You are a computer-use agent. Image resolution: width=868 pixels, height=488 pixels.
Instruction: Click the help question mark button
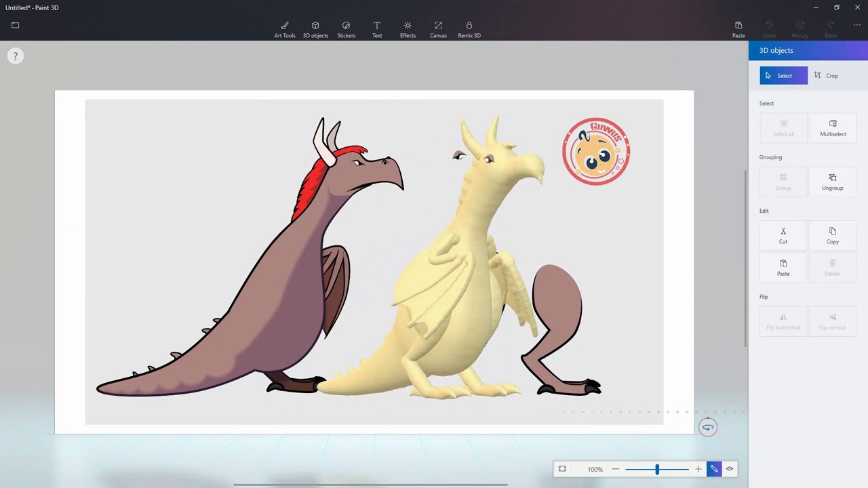[15, 56]
